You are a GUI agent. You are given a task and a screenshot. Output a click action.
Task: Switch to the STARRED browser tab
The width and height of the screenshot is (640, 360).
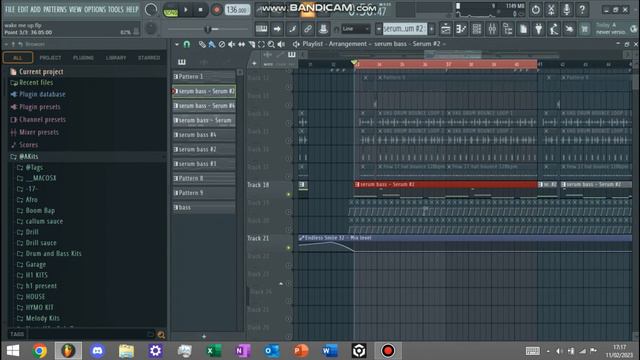point(149,58)
